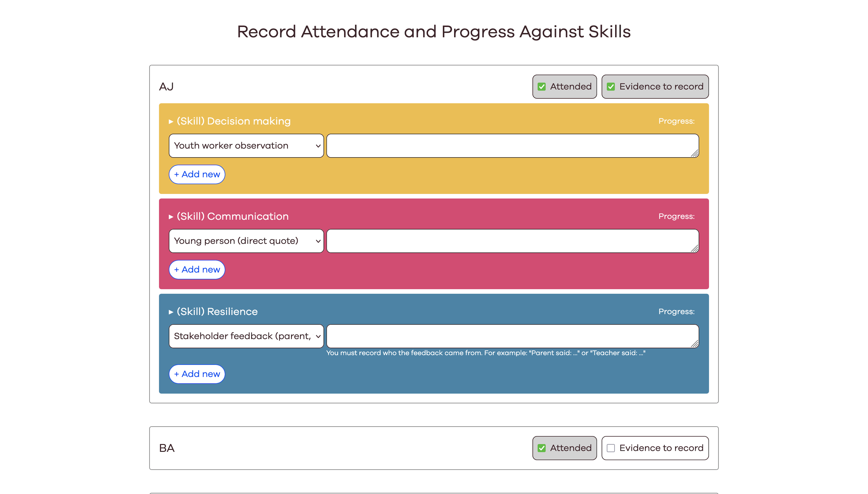Click the Communication evidence text box
868x494 pixels.
coord(509,241)
